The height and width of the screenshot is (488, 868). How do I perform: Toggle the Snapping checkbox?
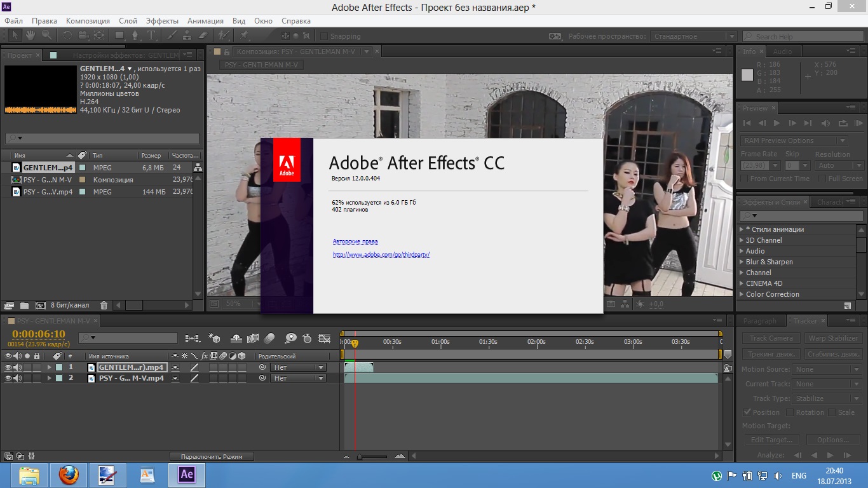click(x=324, y=36)
